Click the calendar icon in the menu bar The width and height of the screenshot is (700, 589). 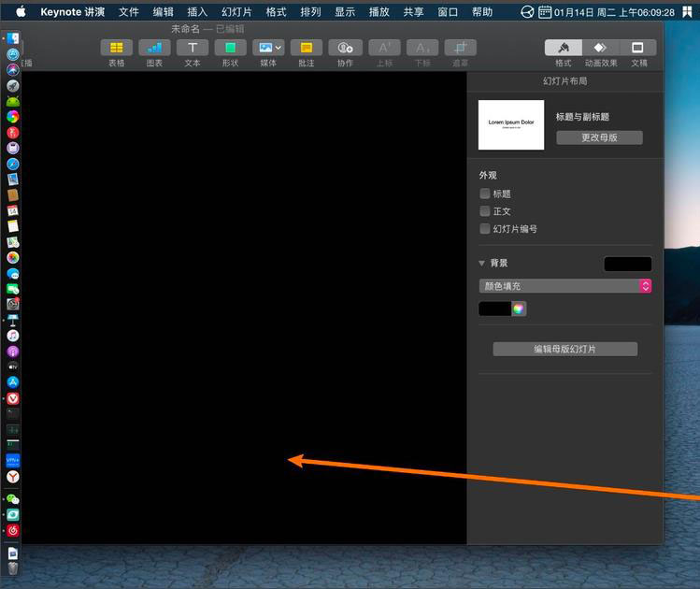click(x=545, y=11)
